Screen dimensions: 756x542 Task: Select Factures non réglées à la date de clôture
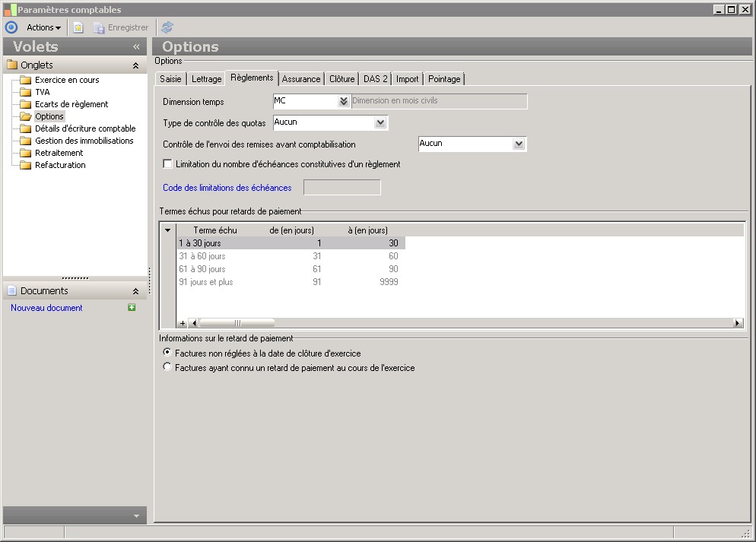pos(168,353)
